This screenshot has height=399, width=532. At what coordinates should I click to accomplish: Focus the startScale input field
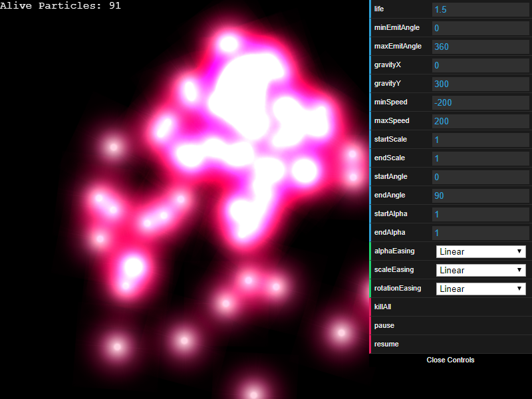tap(480, 140)
